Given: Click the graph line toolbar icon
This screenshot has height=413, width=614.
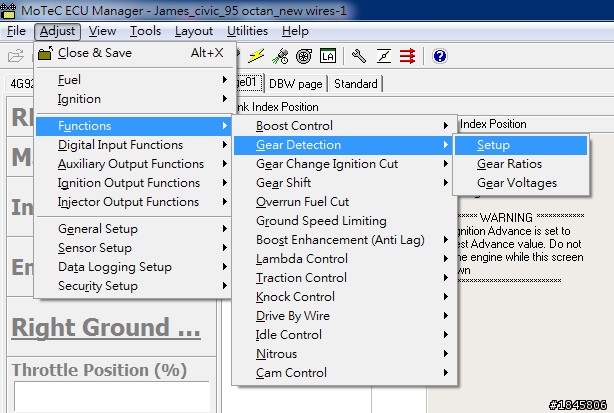Looking at the screenshot, I should 383,56.
